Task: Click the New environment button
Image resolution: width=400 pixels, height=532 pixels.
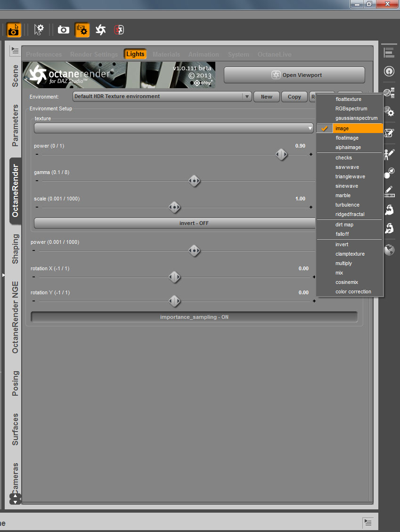Action: (x=267, y=97)
